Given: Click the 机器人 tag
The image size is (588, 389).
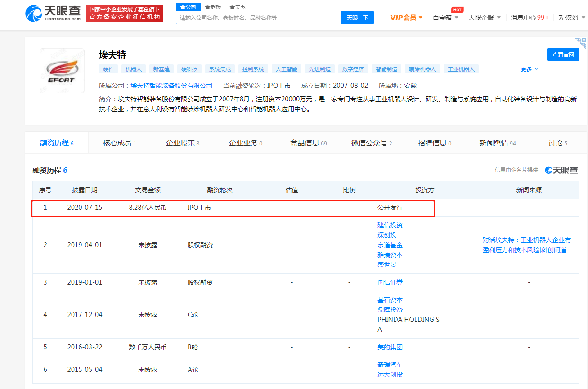Looking at the screenshot, I should coord(134,69).
